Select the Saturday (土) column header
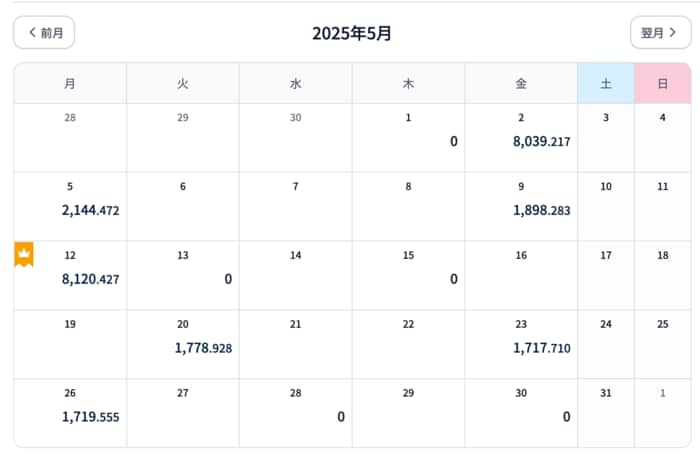Viewport: 700px width, 458px height. [x=606, y=84]
